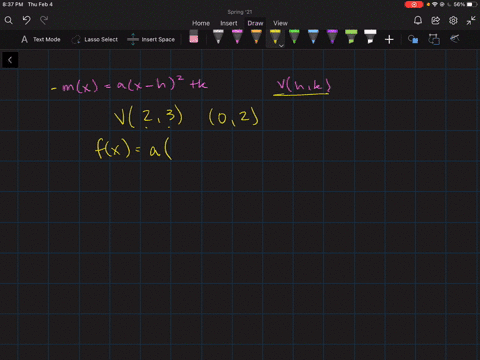
Task: Undo the last stroke
Action: click(26, 20)
